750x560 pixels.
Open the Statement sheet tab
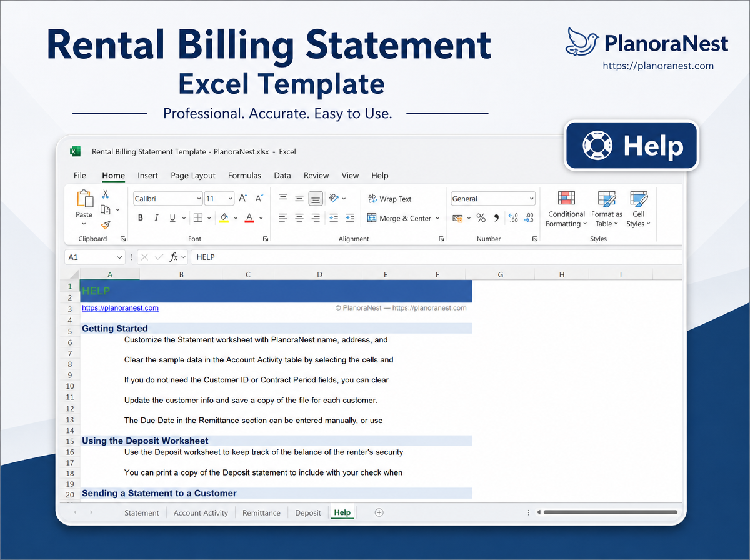pyautogui.click(x=142, y=512)
